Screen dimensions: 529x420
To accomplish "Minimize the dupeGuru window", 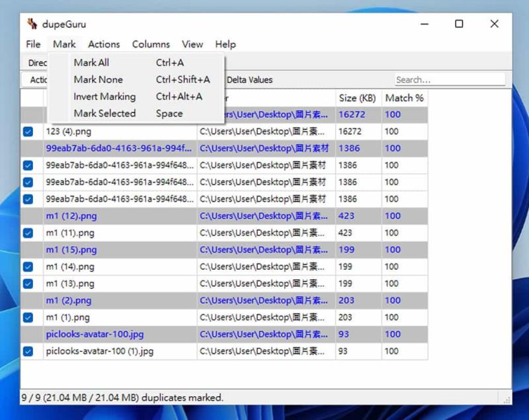I will click(425, 24).
